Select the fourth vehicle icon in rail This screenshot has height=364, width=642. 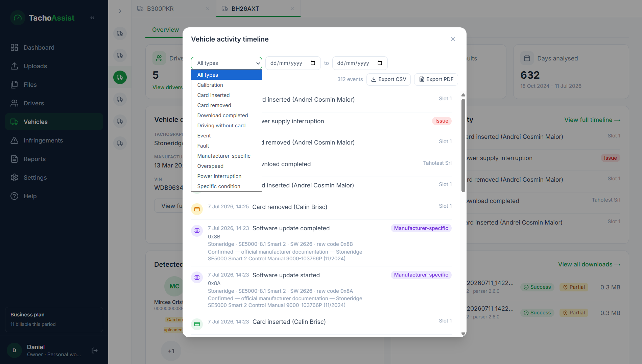coord(120,99)
